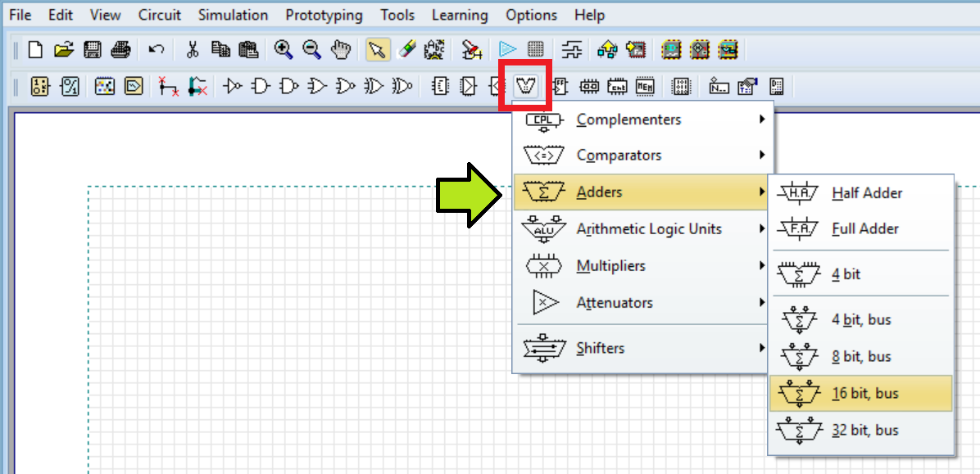Open the Learning menu
Screen dimensions: 980x474
[x=460, y=15]
